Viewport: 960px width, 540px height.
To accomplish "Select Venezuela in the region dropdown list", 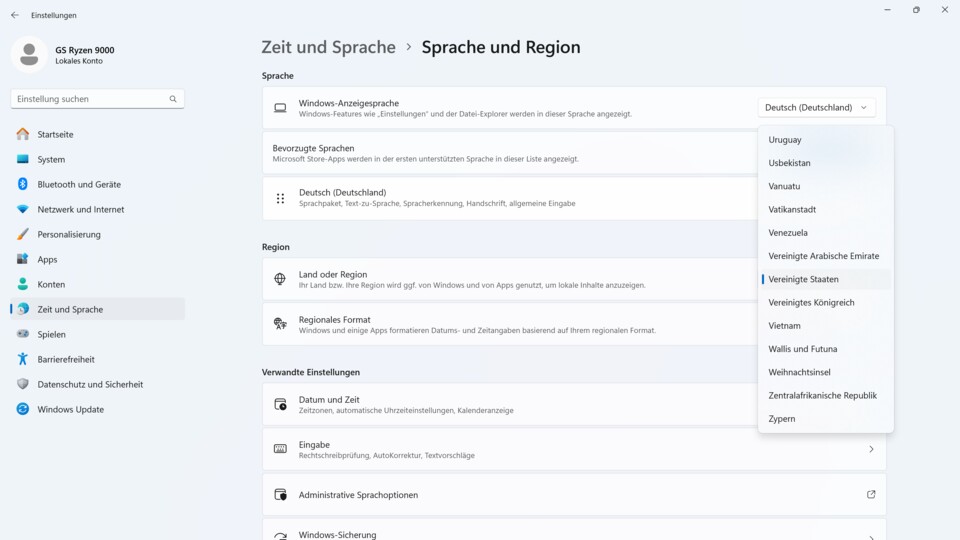I will [788, 233].
